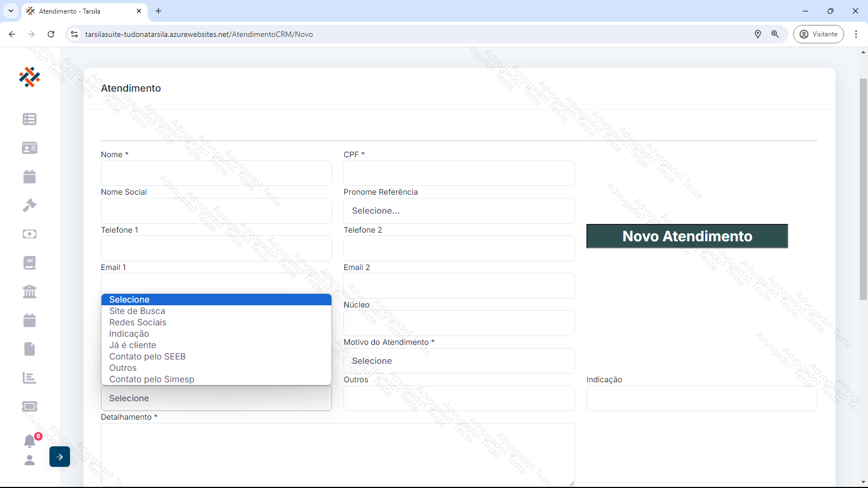Reload the page with the browser refresh button

pos(51,34)
